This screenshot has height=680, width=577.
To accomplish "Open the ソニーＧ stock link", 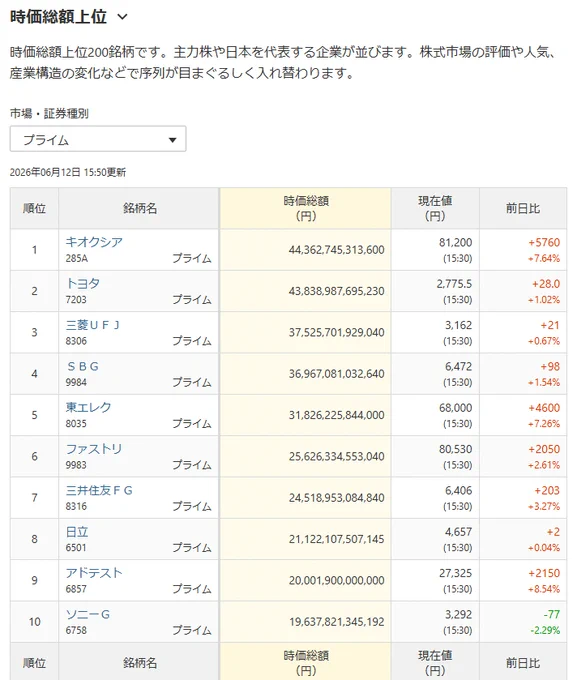I will coord(88,615).
